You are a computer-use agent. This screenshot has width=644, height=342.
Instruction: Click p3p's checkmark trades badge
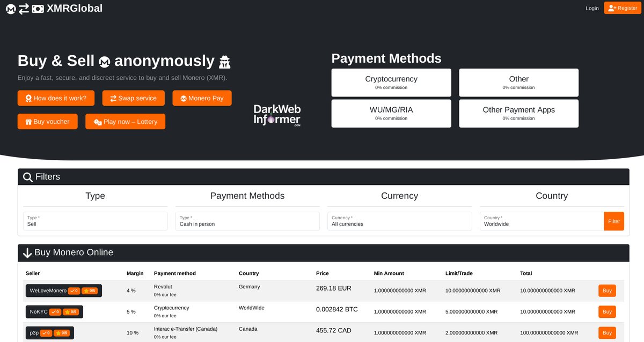click(46, 333)
